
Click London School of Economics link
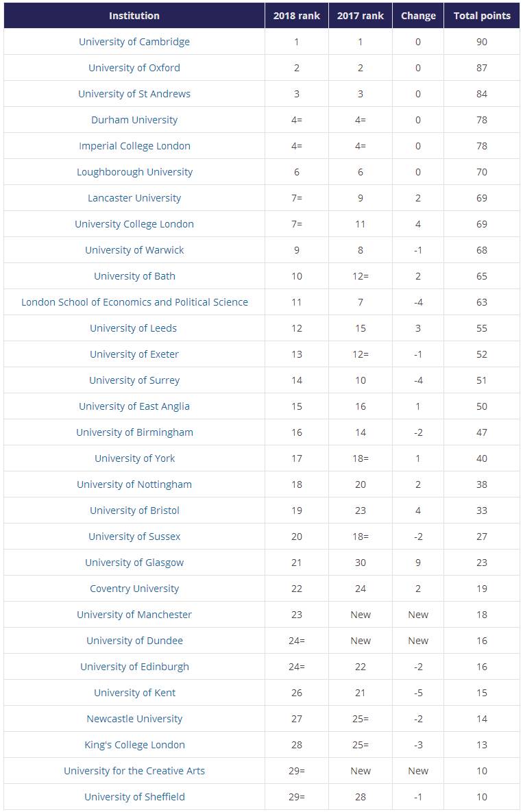[134, 302]
